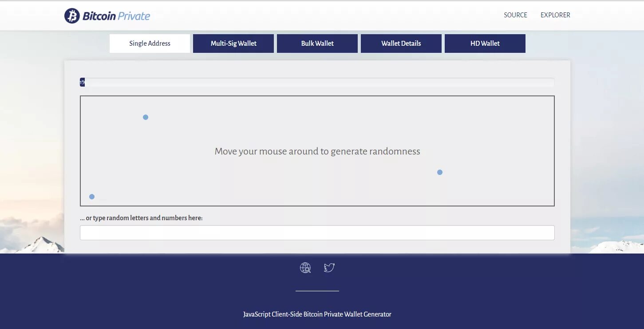Screen dimensions: 644x329
Task: Switch to the HD Wallet tab
Action: pyautogui.click(x=485, y=44)
